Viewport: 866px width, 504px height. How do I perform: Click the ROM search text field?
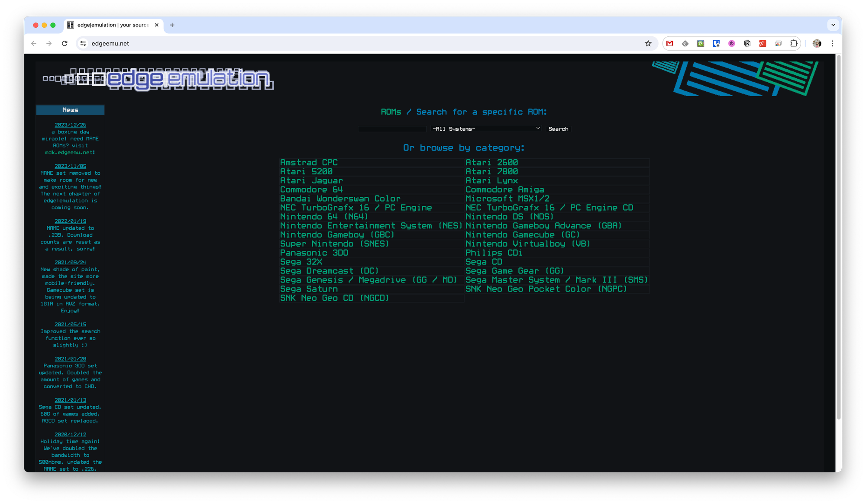point(392,129)
